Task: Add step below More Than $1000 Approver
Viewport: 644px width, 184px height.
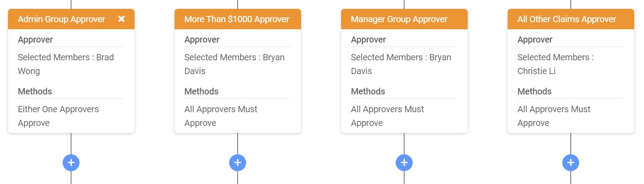Action: (238, 163)
